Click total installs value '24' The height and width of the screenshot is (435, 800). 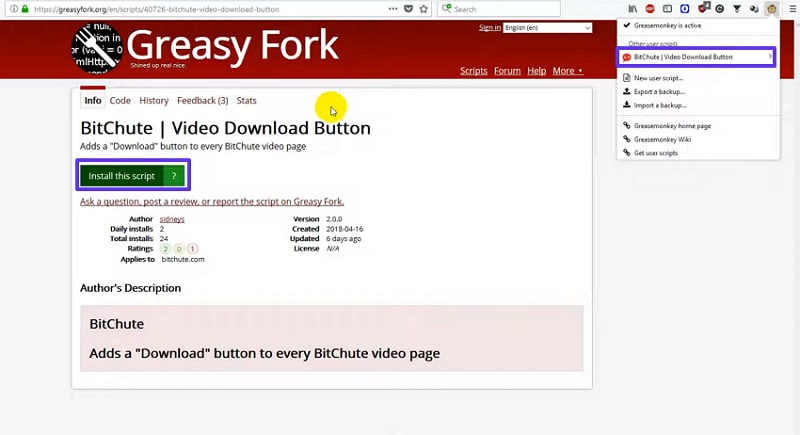point(164,239)
